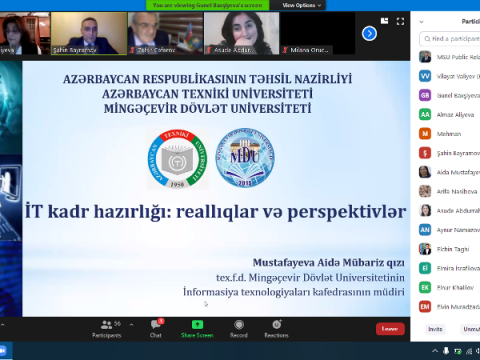The height and width of the screenshot is (360, 480).
Task: Open the Reactions icon
Action: click(277, 324)
